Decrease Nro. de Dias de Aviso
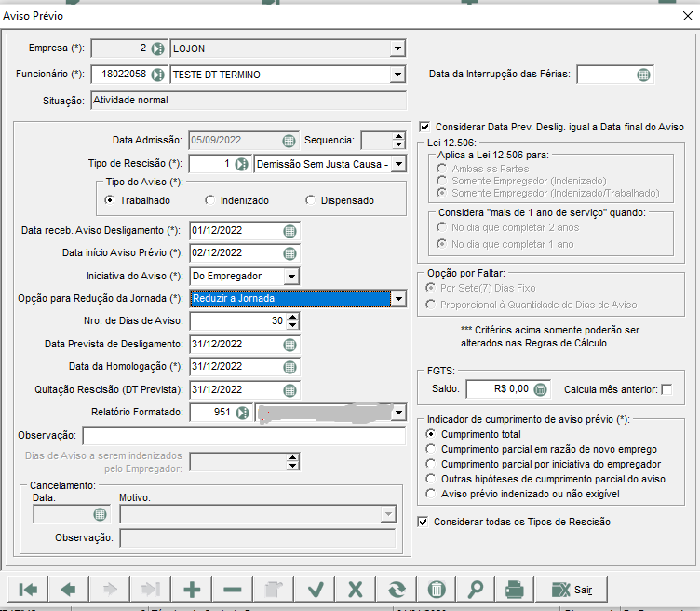Viewport: 700px width, 611px height. click(292, 325)
